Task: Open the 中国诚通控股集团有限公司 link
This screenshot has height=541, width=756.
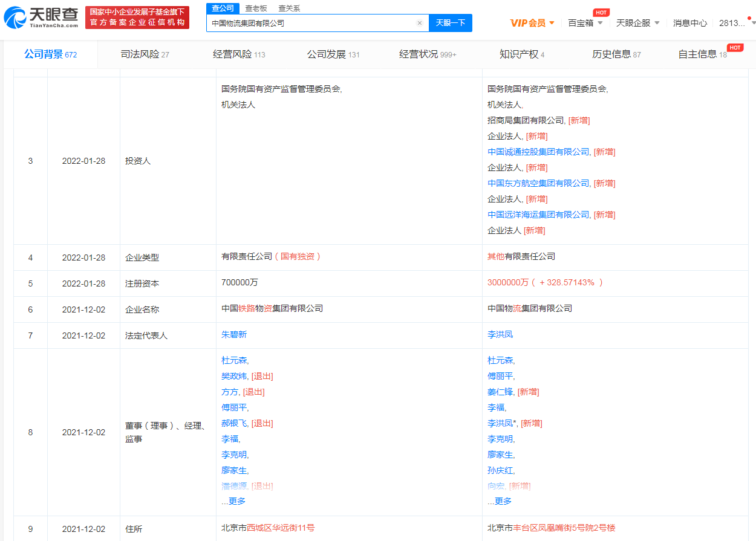Action: (538, 152)
